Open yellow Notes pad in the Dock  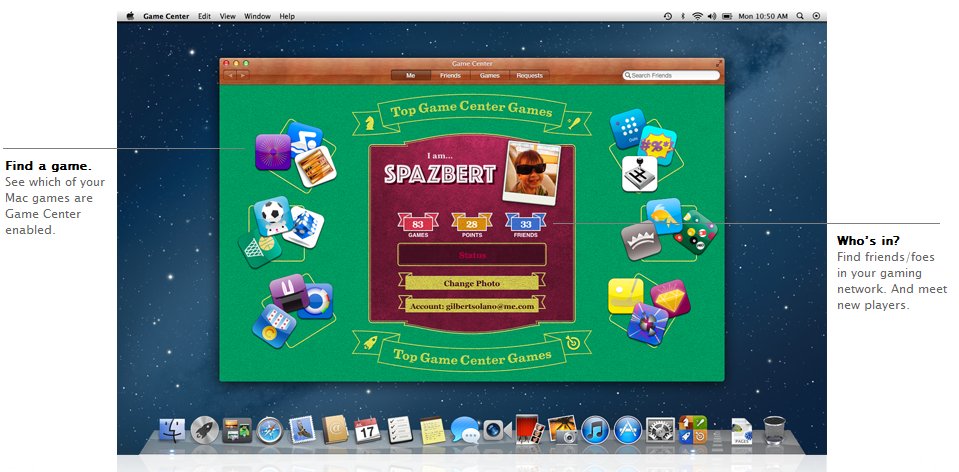432,430
